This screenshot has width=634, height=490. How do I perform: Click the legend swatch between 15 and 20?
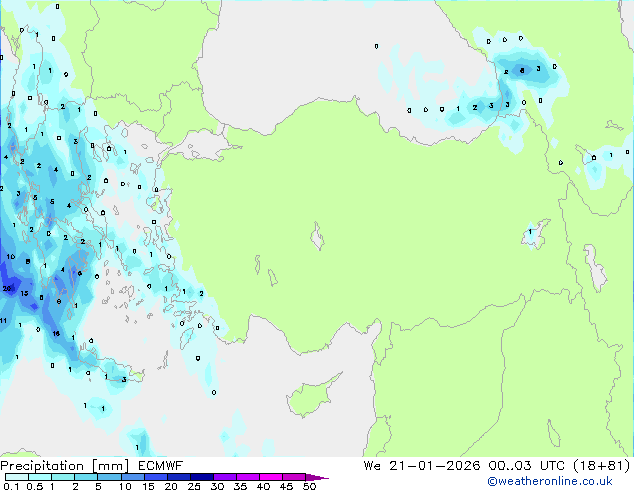(156, 477)
